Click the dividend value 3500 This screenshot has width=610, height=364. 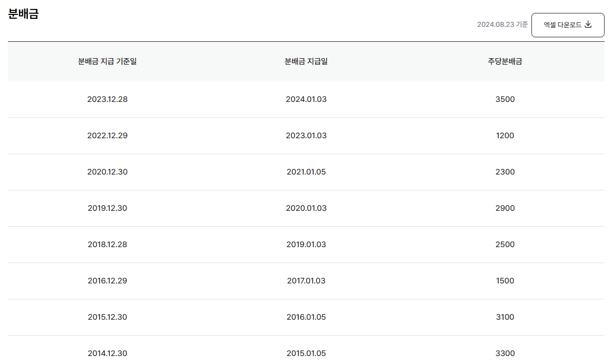pyautogui.click(x=505, y=99)
